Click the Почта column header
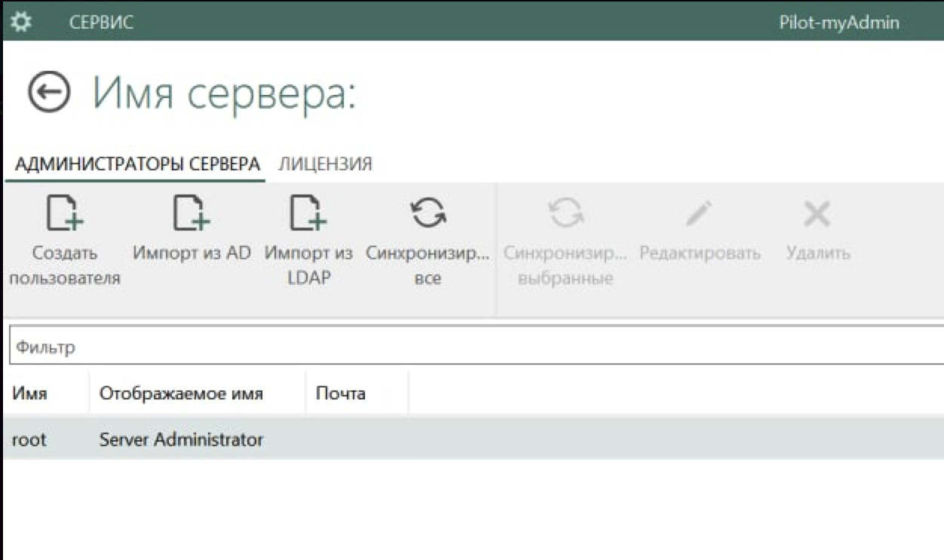The width and height of the screenshot is (944, 560). tap(340, 393)
